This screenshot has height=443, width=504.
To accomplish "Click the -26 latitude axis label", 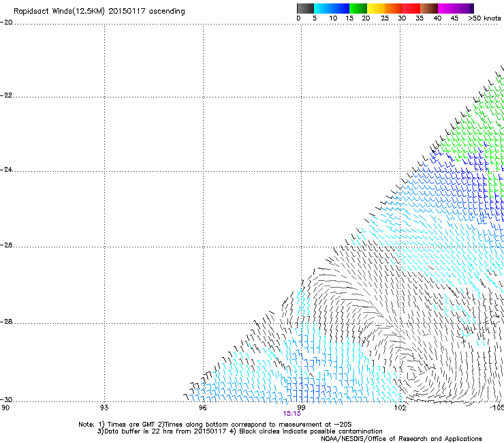I will (6, 245).
